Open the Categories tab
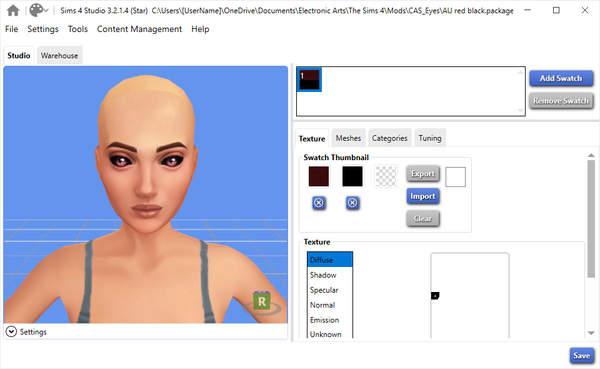 coord(390,138)
